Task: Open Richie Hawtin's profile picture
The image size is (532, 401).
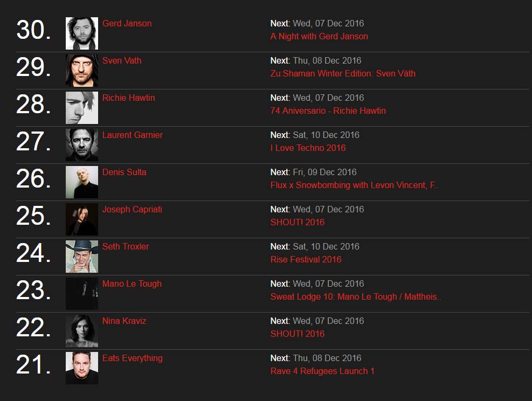Action: coord(82,108)
